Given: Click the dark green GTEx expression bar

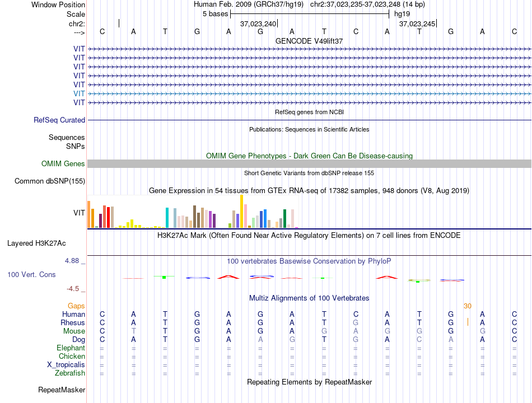Looking at the screenshot, I should pyautogui.click(x=284, y=219).
